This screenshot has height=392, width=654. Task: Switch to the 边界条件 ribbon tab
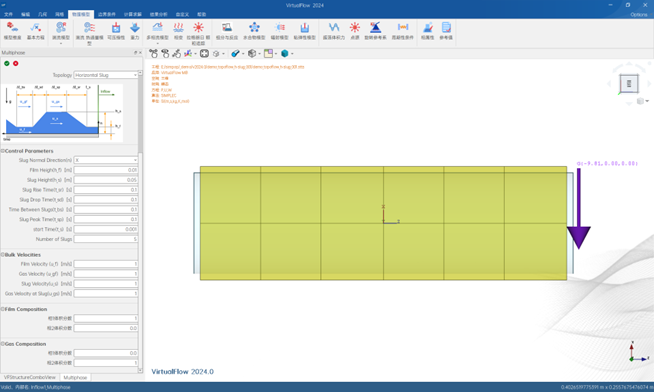[x=107, y=14]
